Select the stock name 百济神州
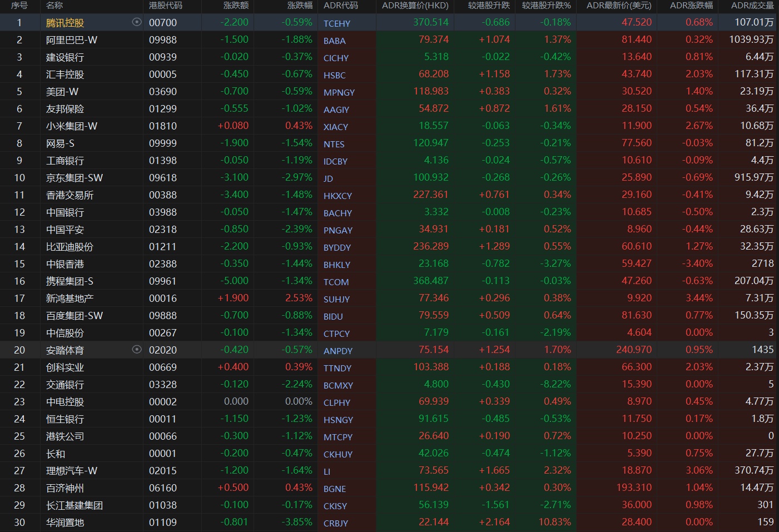 point(65,488)
